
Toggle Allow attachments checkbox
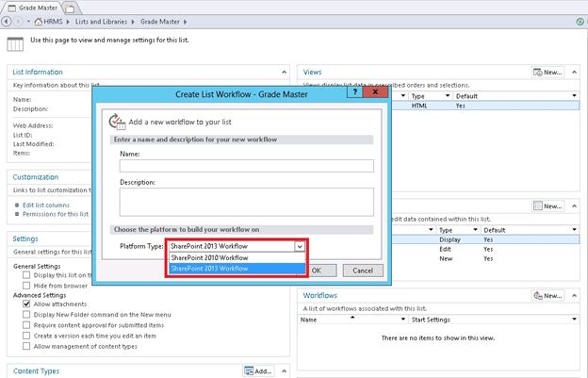click(26, 304)
